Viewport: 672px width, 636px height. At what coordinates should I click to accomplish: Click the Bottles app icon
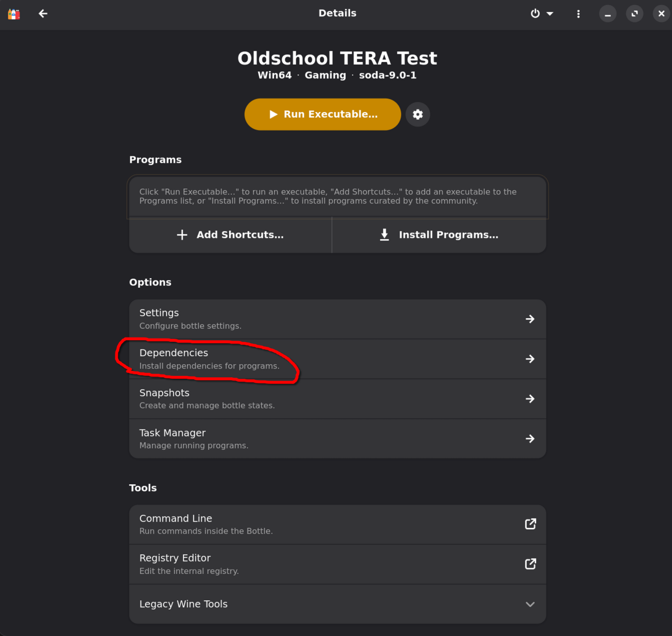click(14, 14)
